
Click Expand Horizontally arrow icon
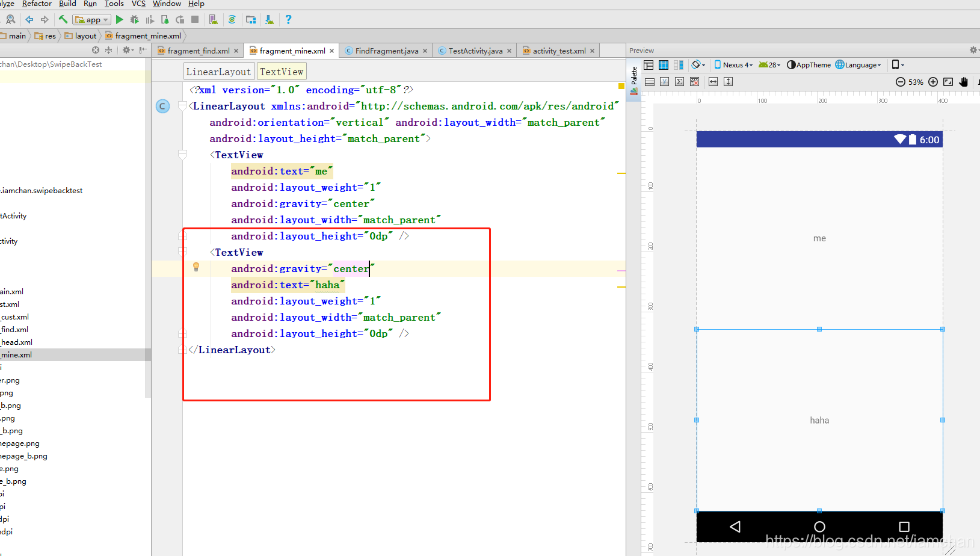(713, 82)
